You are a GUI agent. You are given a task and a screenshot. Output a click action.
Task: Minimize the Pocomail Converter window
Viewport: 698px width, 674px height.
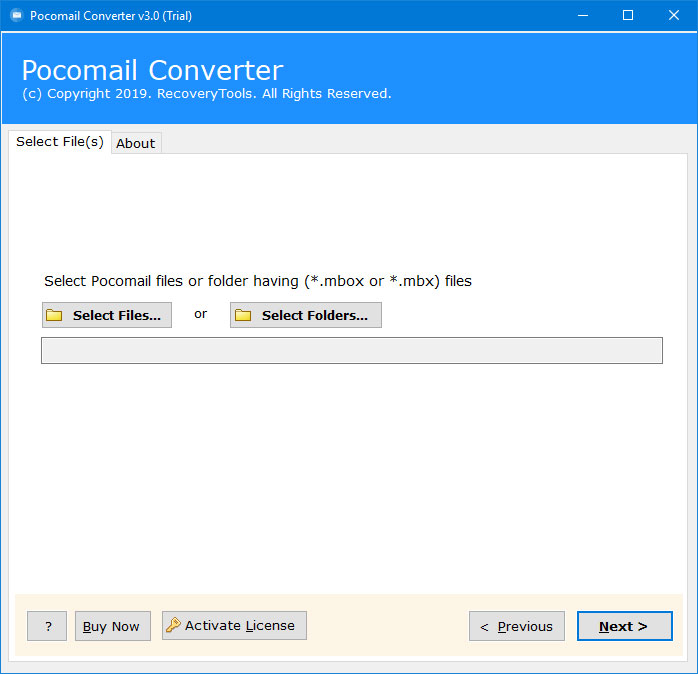pos(583,16)
